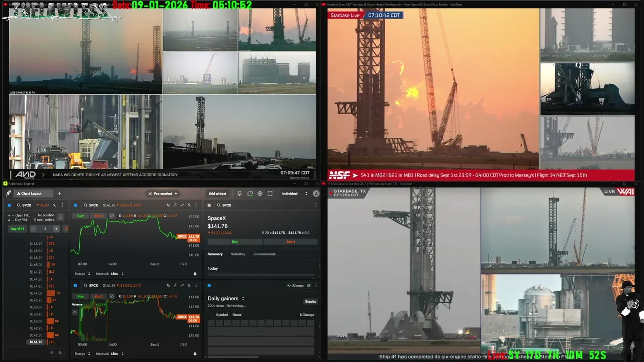
Task: Click blue link-color square on lower chart
Action: (x=75, y=286)
